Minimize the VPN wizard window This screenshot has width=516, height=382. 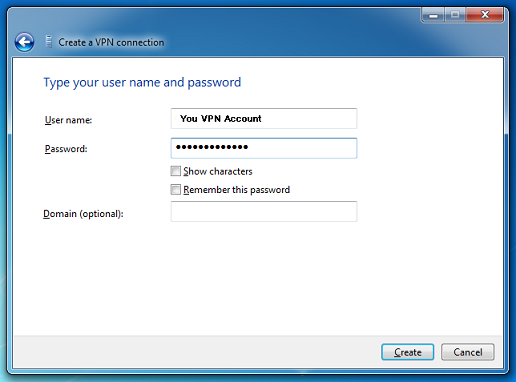pyautogui.click(x=433, y=15)
